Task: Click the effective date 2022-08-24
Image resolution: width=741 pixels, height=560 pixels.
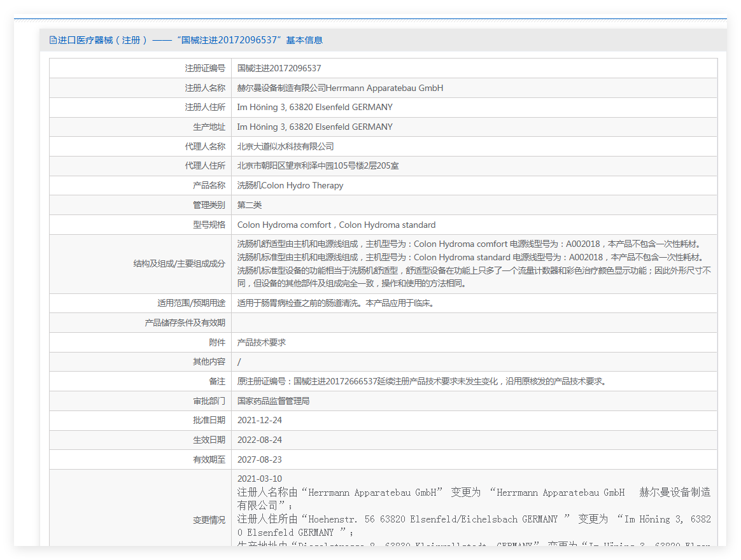Action: (x=260, y=440)
